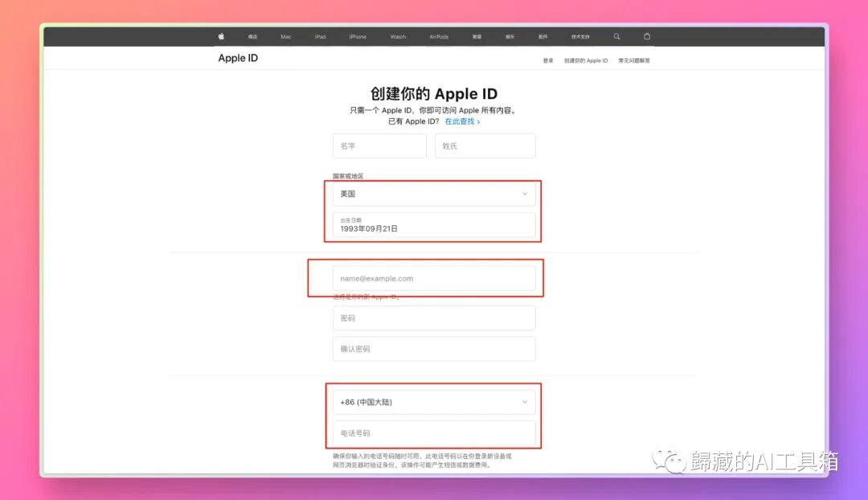Click the 国家或地区 label text

tap(348, 176)
